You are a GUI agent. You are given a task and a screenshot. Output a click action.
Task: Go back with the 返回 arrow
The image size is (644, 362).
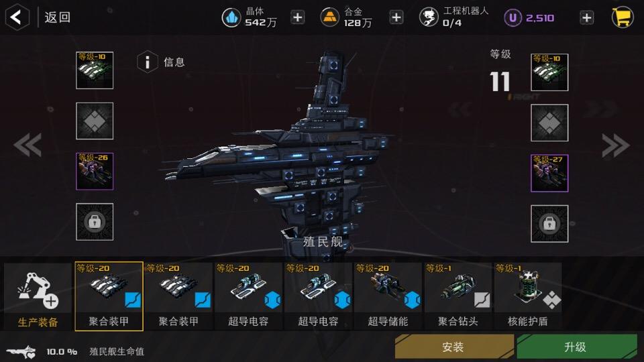tap(17, 17)
